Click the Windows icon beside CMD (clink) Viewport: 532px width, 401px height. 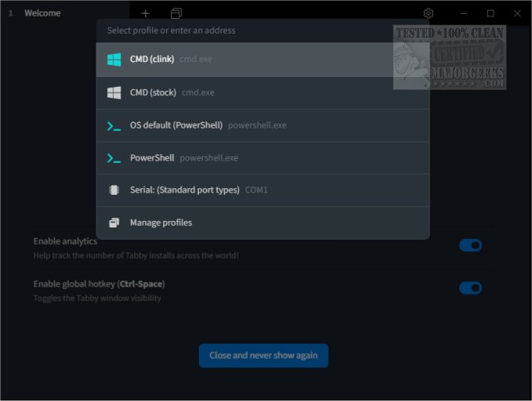click(x=114, y=60)
